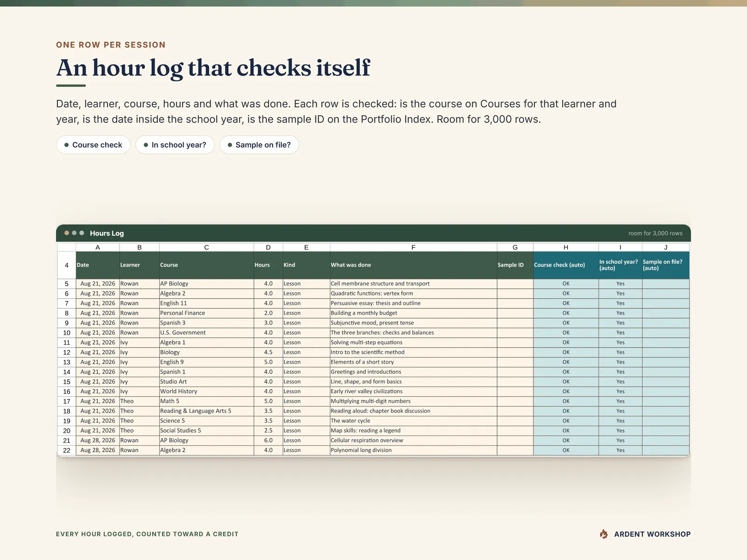Screen dimensions: 747x560
Task: Click the Theo learner cell in row 17
Action: [139, 401]
